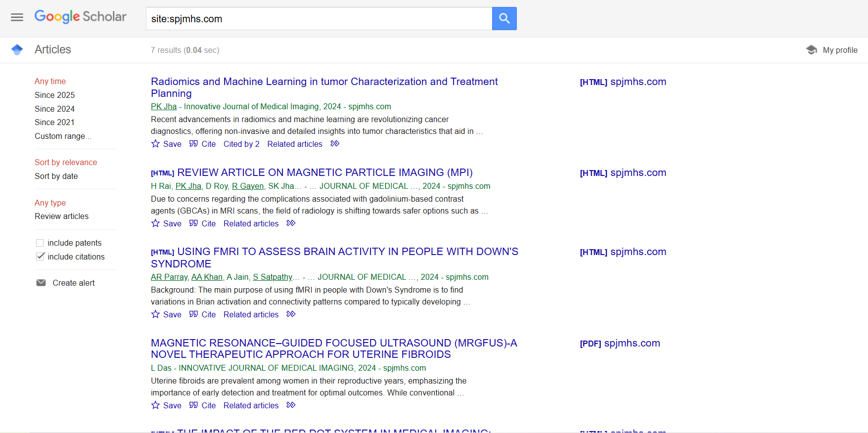Expand more options arrows for fMRI Down's Syndrome article
The image size is (868, 433).
pos(291,314)
